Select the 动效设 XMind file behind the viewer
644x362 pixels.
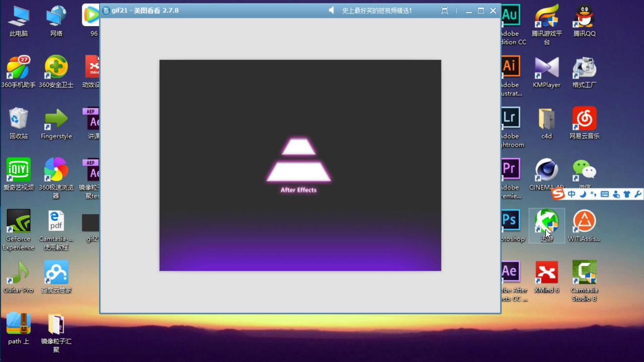pyautogui.click(x=91, y=72)
